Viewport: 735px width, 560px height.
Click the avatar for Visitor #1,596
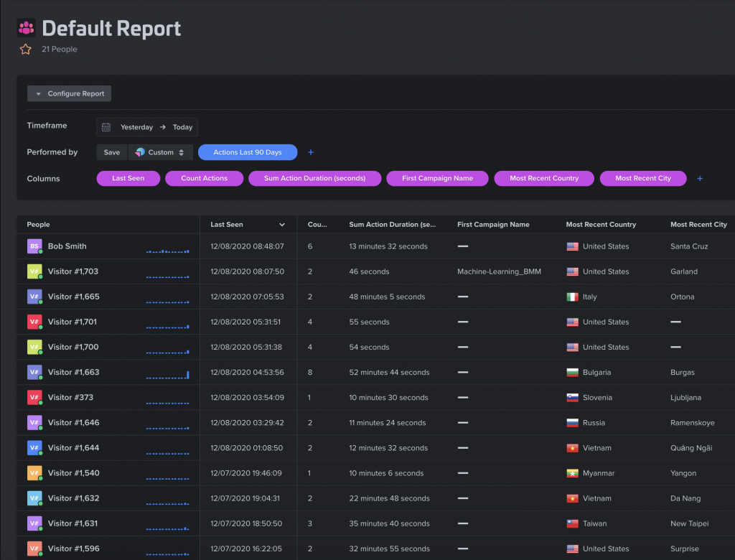coord(34,549)
